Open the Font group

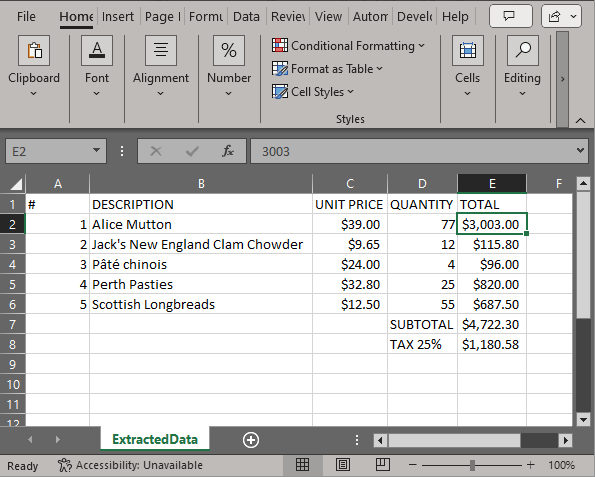[97, 67]
